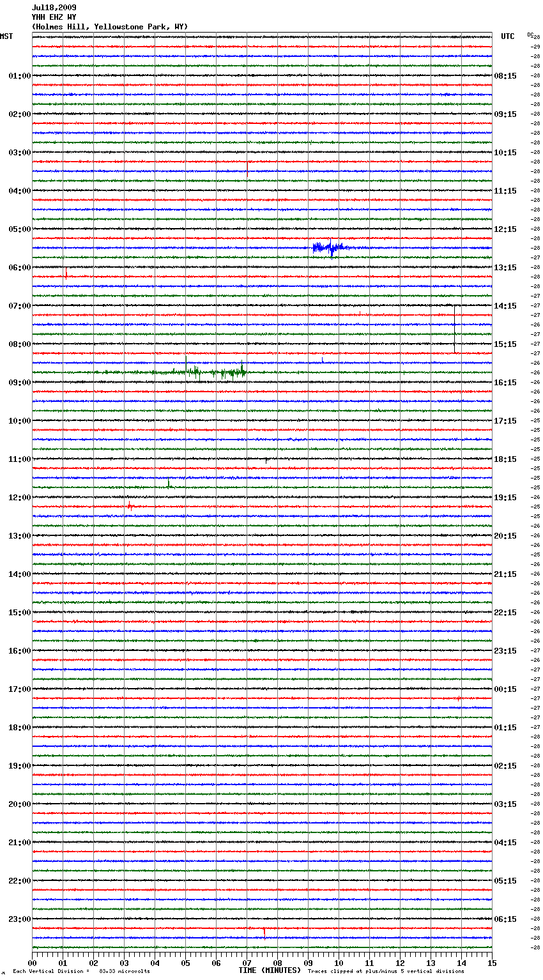Click the "DC" column header
The height and width of the screenshot is (980, 543).
point(530,34)
